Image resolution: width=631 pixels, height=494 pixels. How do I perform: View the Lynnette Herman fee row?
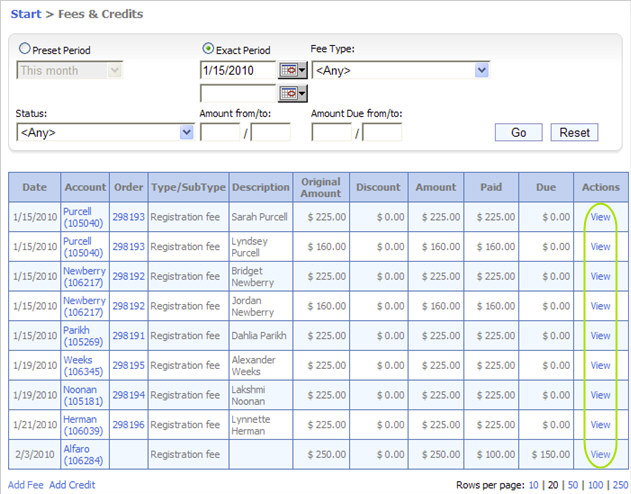pos(600,425)
